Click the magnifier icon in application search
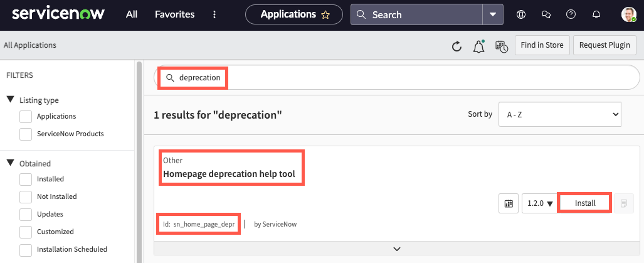644x263 pixels. click(170, 78)
